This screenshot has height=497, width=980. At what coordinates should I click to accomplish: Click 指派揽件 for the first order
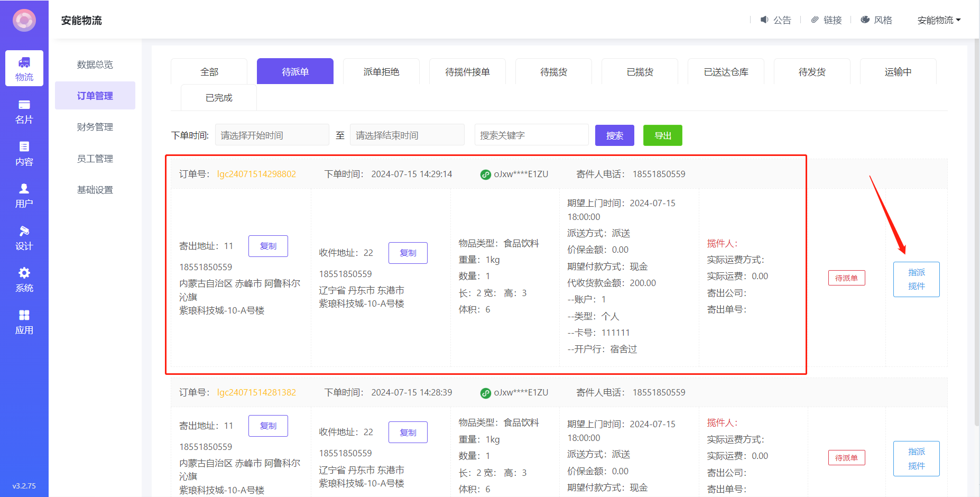[x=916, y=279]
